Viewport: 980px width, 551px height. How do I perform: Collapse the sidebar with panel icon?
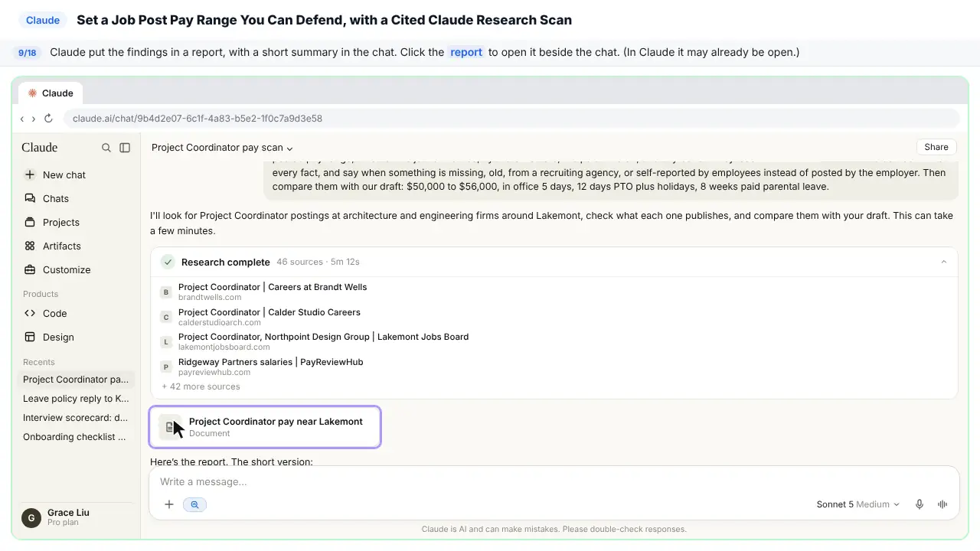click(125, 148)
